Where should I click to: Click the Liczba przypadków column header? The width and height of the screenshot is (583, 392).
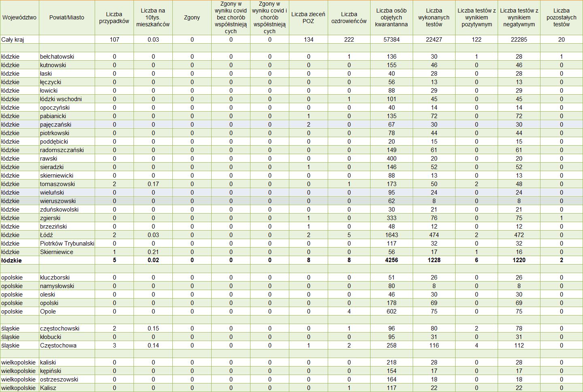click(x=114, y=17)
